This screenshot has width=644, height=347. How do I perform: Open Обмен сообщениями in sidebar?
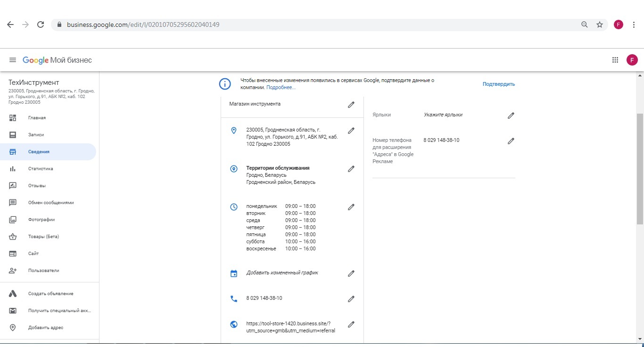[x=48, y=203]
